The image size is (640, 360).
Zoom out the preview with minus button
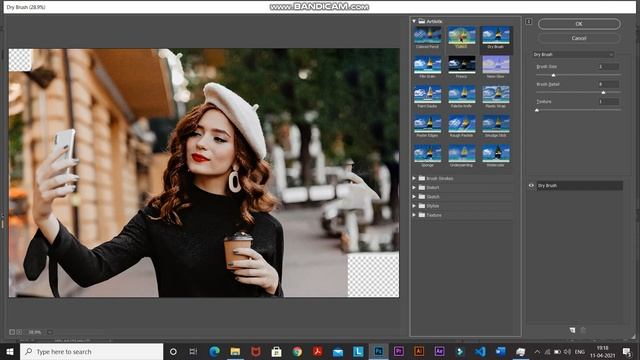pos(12,332)
